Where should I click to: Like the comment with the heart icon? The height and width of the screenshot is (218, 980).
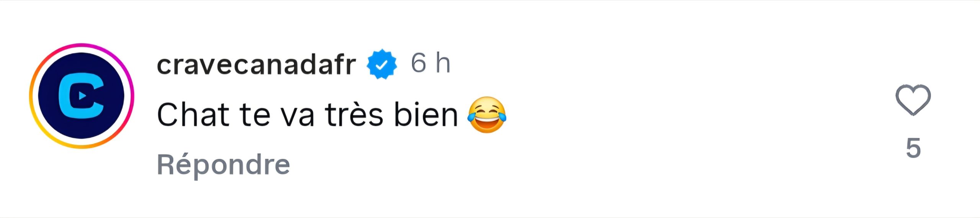(x=913, y=100)
